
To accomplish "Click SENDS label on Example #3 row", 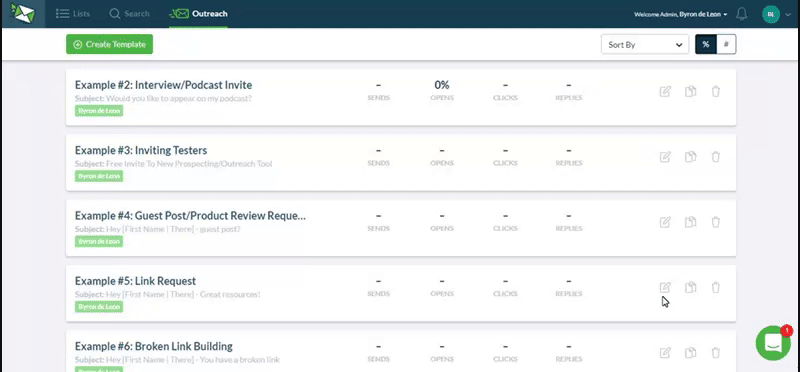I will coord(379,163).
